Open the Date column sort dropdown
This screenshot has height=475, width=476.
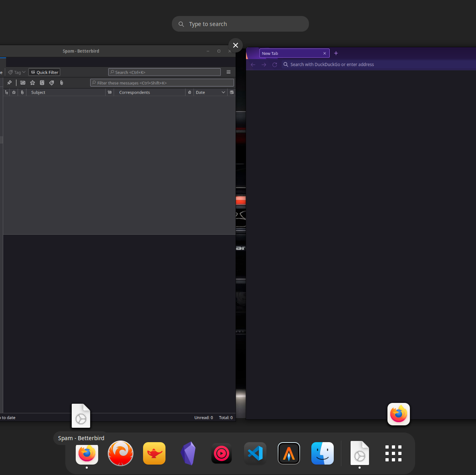point(223,92)
